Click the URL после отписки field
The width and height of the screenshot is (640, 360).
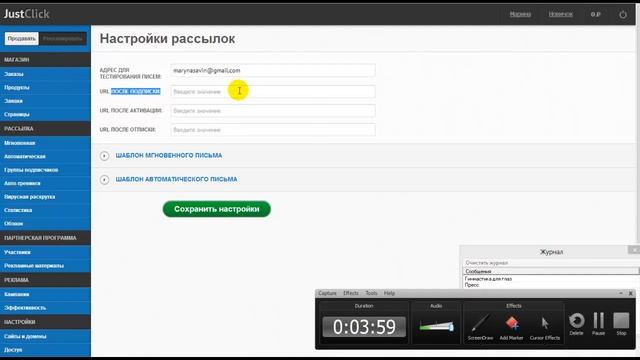[x=273, y=130]
